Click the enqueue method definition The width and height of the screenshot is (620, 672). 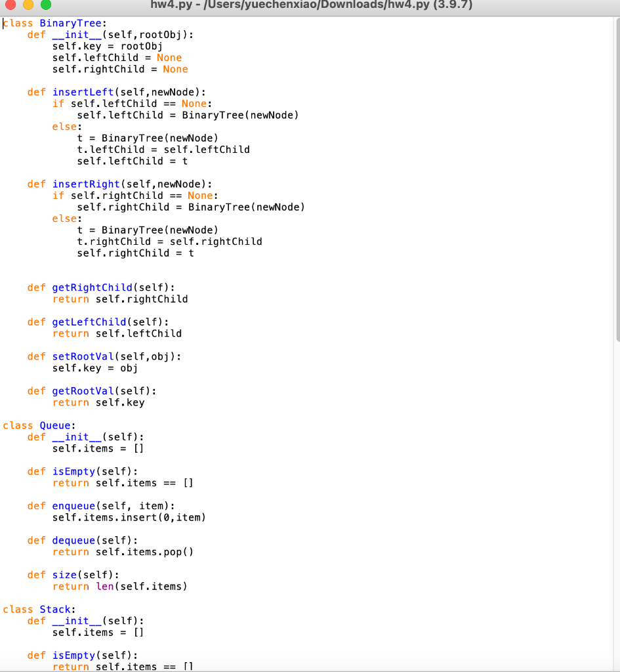click(73, 505)
